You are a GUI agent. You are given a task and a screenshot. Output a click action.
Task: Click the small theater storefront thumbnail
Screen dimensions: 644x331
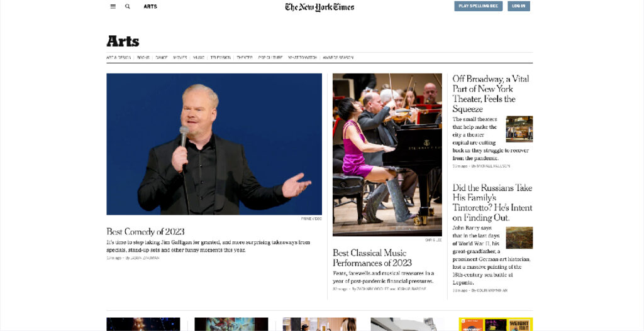coord(519,129)
